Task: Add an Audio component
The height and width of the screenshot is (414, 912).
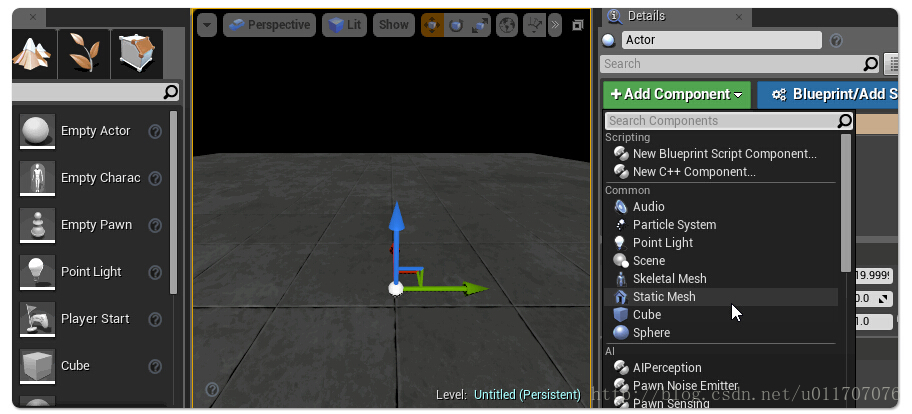Action: click(x=648, y=207)
